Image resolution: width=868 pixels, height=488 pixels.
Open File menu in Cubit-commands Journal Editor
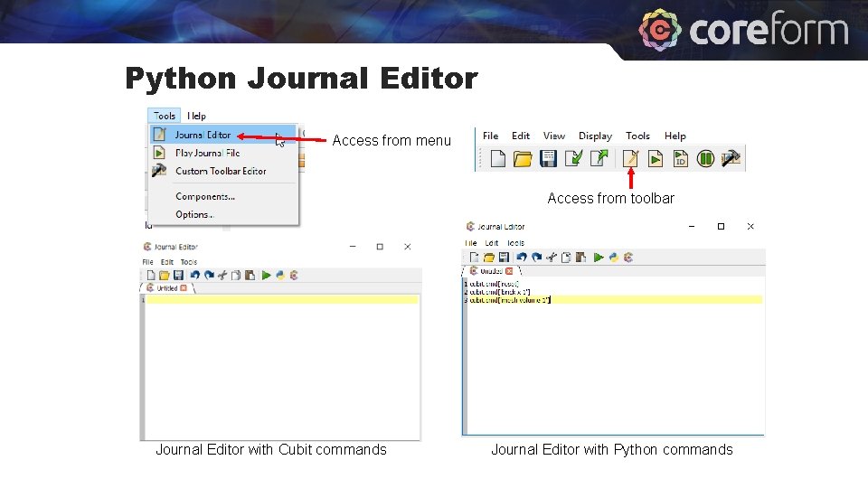(147, 262)
